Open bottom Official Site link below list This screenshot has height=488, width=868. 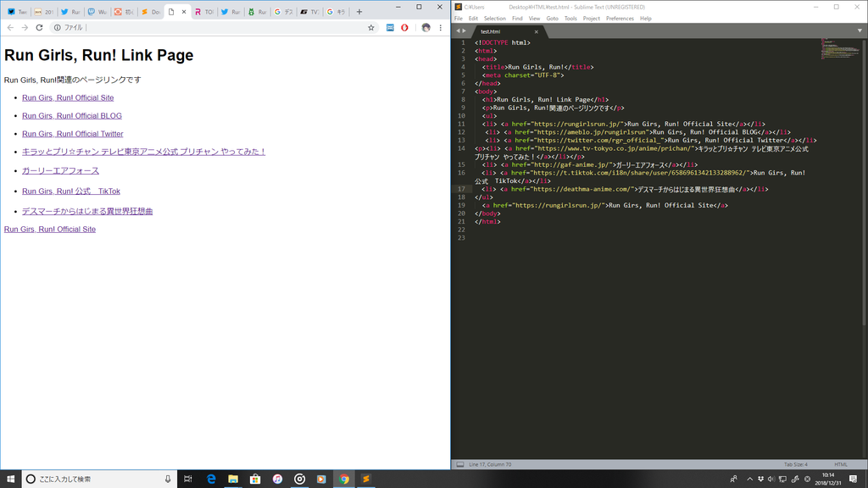tap(50, 229)
